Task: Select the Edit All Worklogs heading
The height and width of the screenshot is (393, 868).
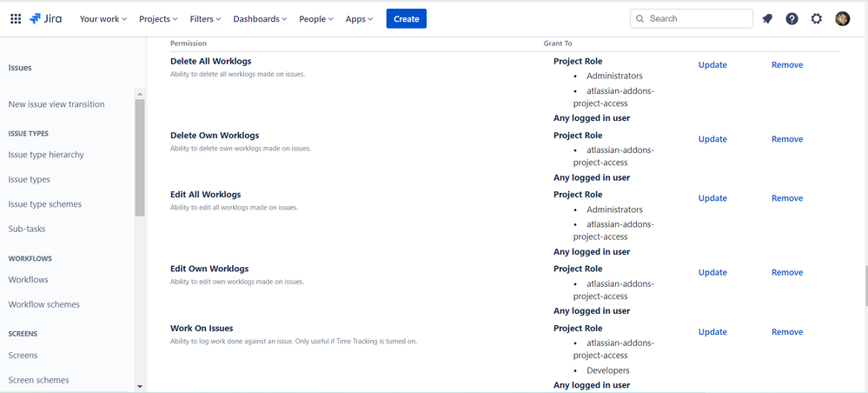Action: pyautogui.click(x=205, y=195)
